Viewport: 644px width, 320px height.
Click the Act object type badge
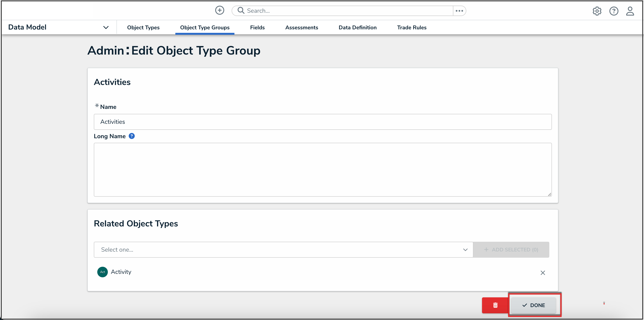[102, 272]
